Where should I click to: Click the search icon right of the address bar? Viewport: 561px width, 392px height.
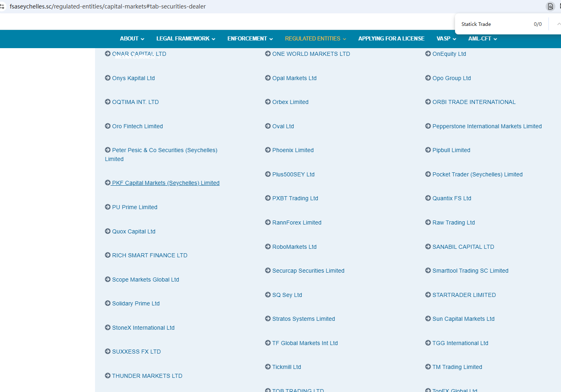pyautogui.click(x=550, y=6)
